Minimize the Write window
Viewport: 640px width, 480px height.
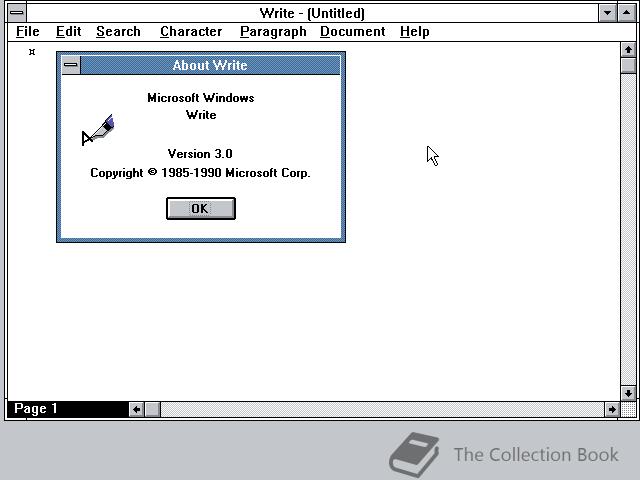pos(607,13)
